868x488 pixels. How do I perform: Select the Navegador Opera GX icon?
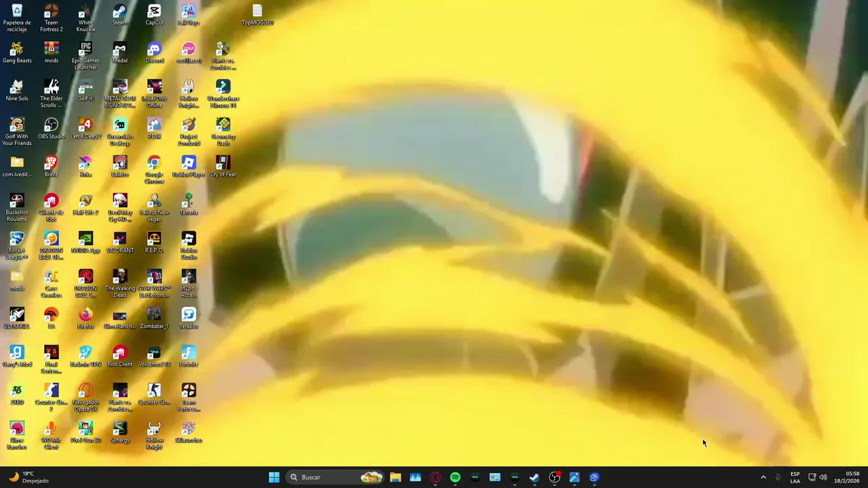(x=85, y=397)
